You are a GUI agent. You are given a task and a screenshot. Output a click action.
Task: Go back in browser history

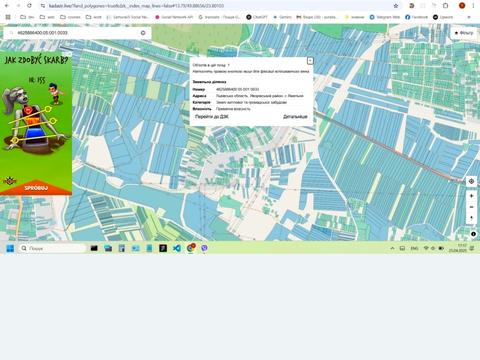click(7, 6)
